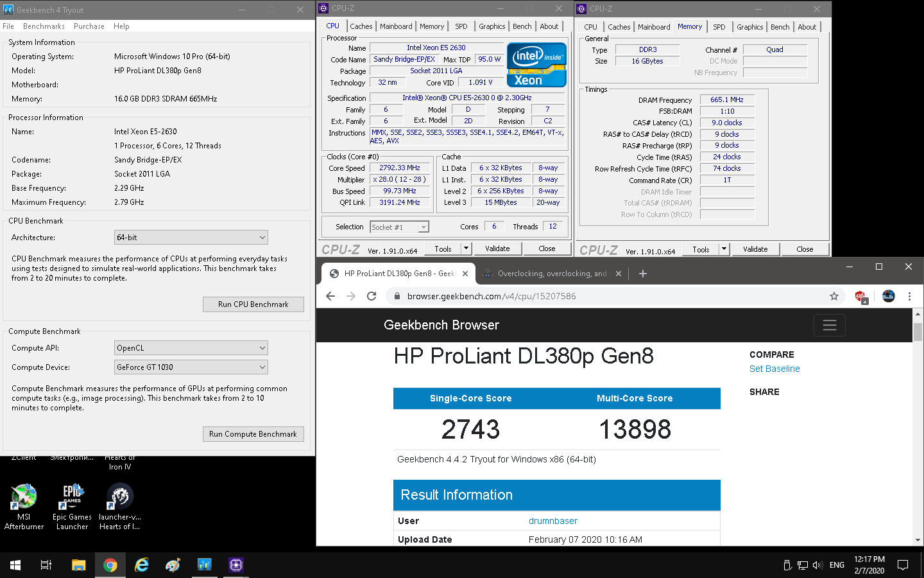Open the Geekbench Help menu
The image size is (924, 578).
pos(121,26)
